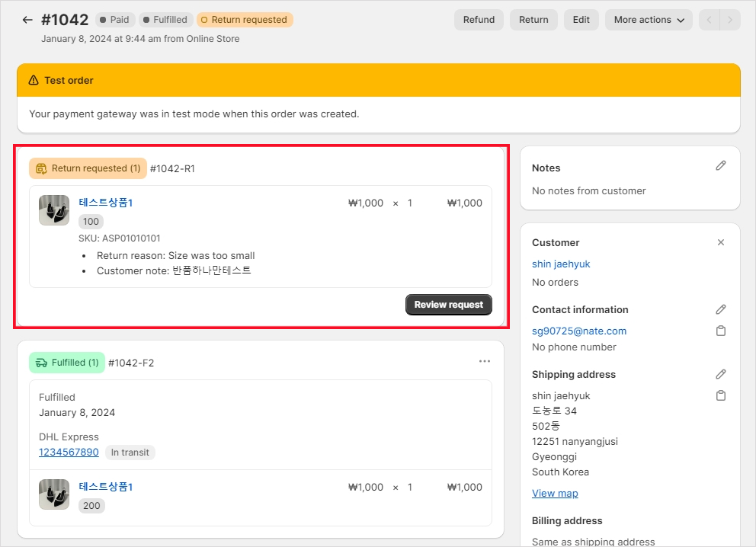Click the Refund button

(479, 20)
